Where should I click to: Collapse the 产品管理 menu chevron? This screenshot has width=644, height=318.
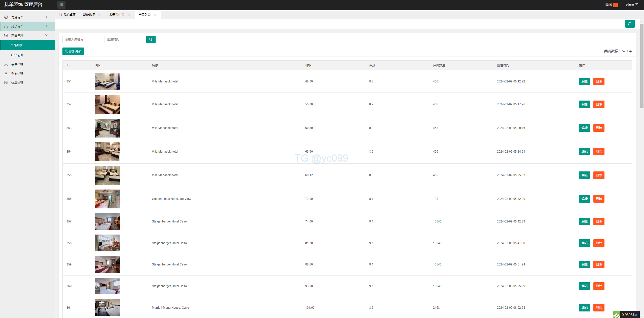47,35
